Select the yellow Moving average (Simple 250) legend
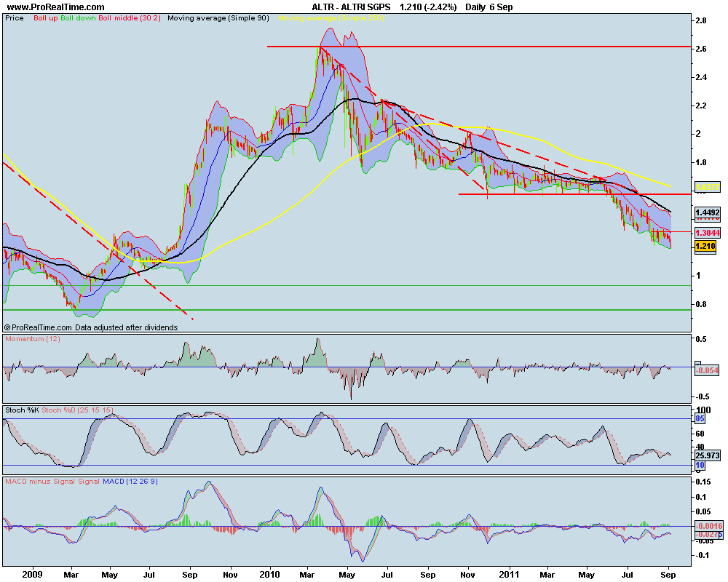Screen dimensions: 728x582 coord(331,18)
